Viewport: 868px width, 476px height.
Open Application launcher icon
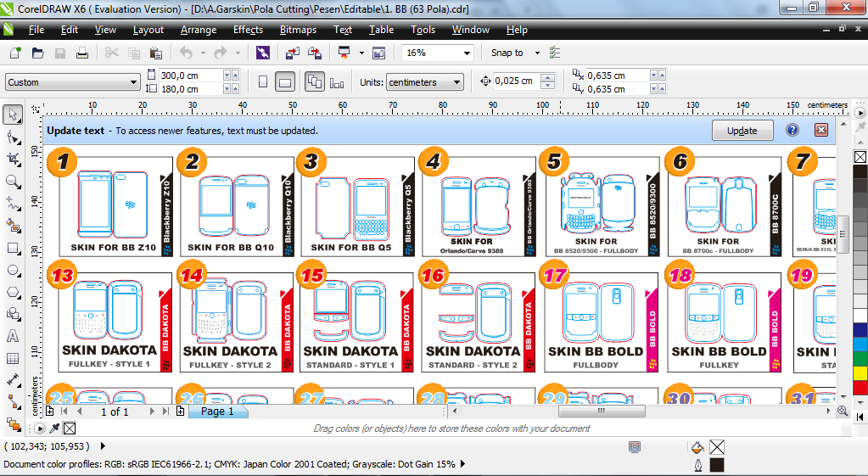344,53
